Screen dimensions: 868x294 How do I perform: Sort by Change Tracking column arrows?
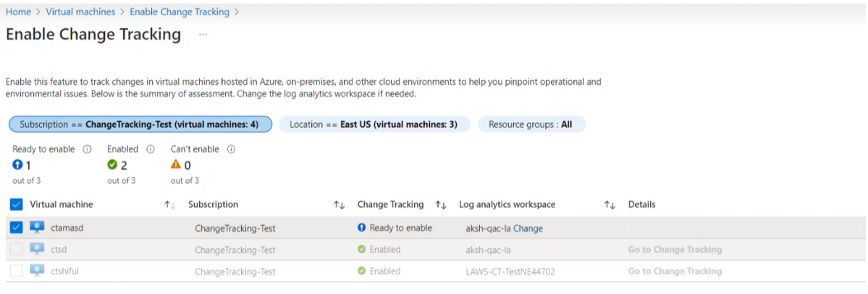441,205
